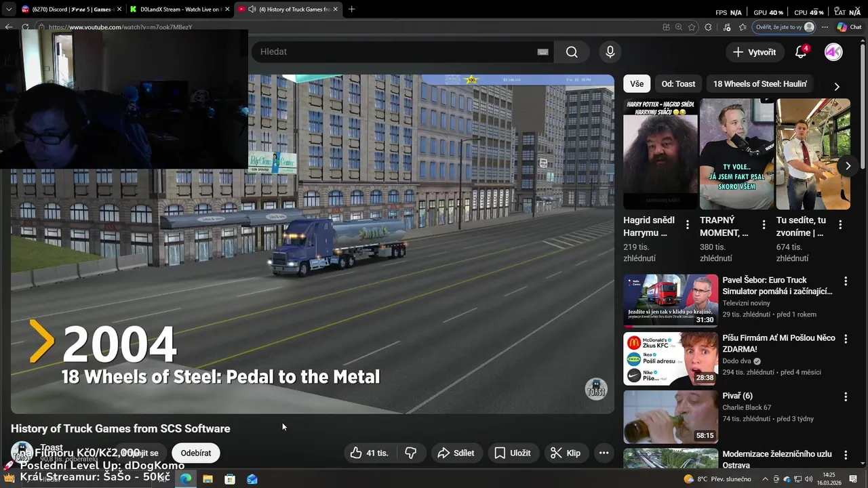Start voice search with the microphone icon

pos(610,52)
